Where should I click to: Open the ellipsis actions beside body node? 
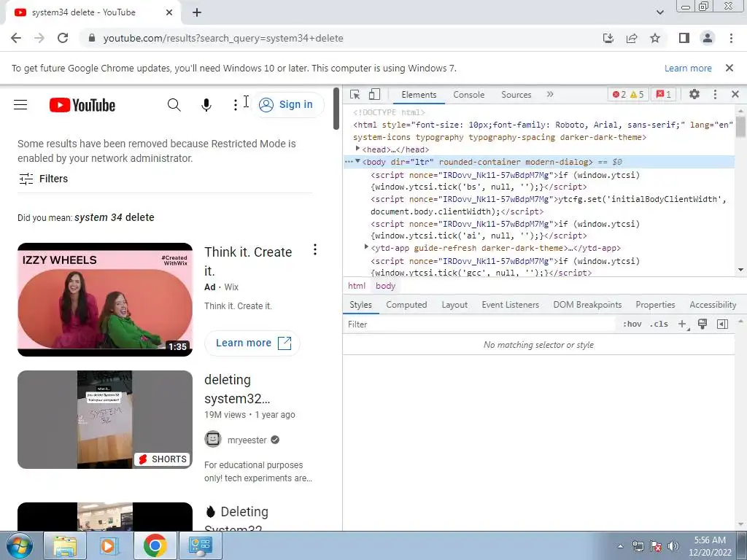[x=349, y=162]
